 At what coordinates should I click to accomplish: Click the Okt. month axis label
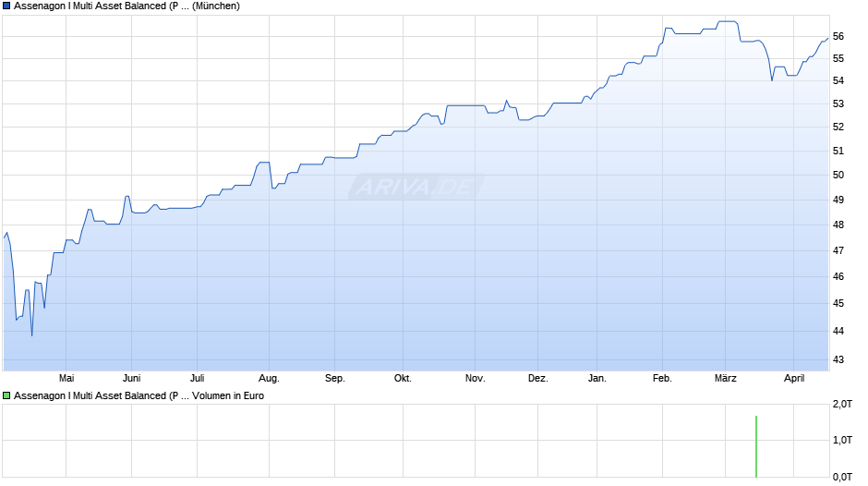pyautogui.click(x=403, y=378)
